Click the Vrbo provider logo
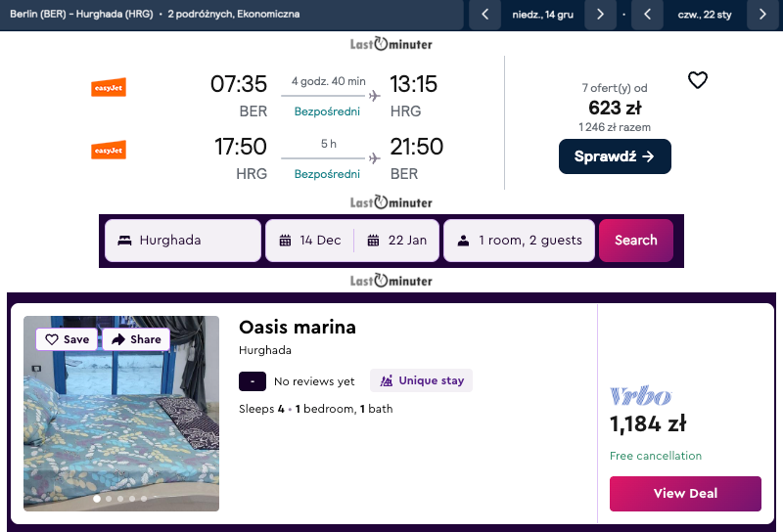783x532 pixels. (640, 396)
